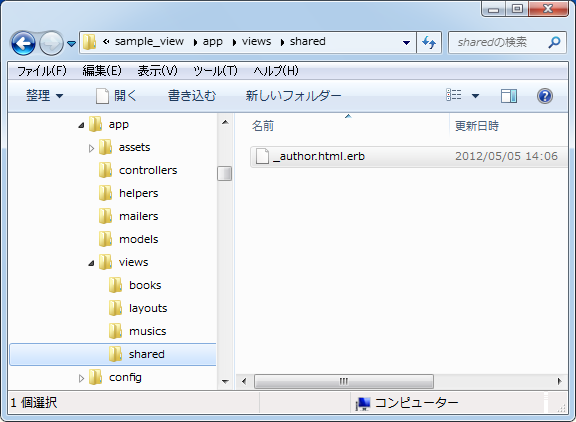This screenshot has width=576, height=422.
Task: Click the 新しいフォルダー button
Action: click(293, 96)
